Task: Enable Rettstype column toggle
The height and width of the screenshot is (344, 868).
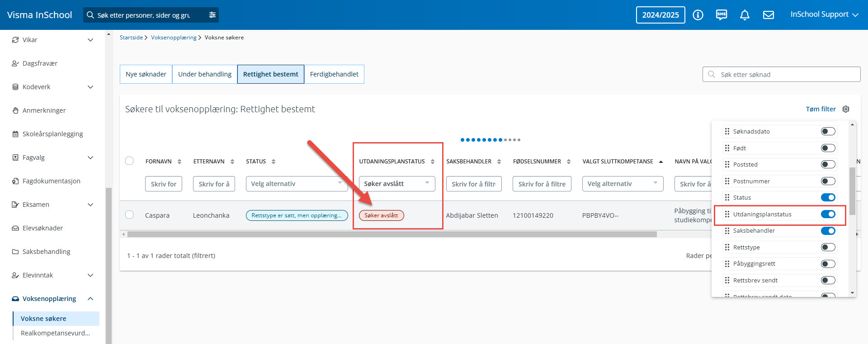Action: coord(828,247)
